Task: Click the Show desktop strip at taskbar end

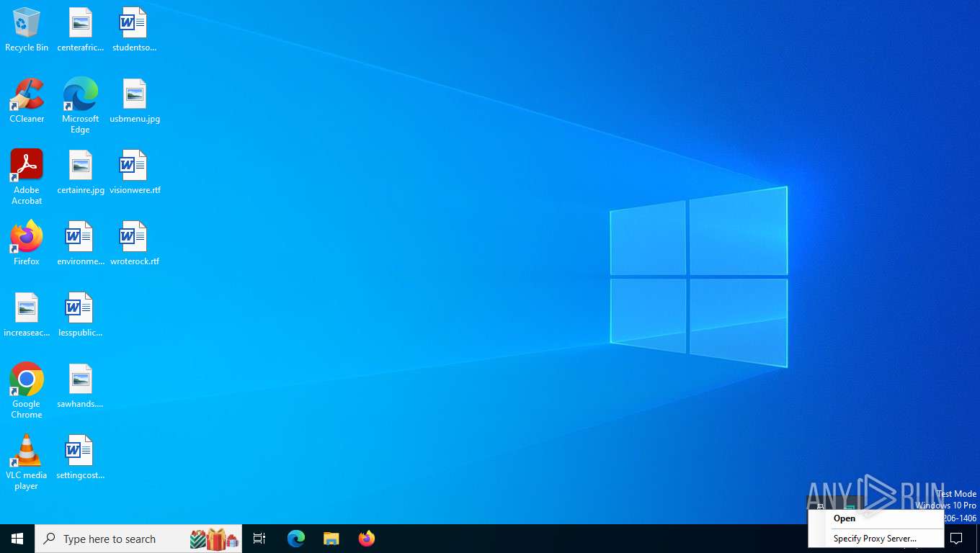Action: click(x=978, y=539)
